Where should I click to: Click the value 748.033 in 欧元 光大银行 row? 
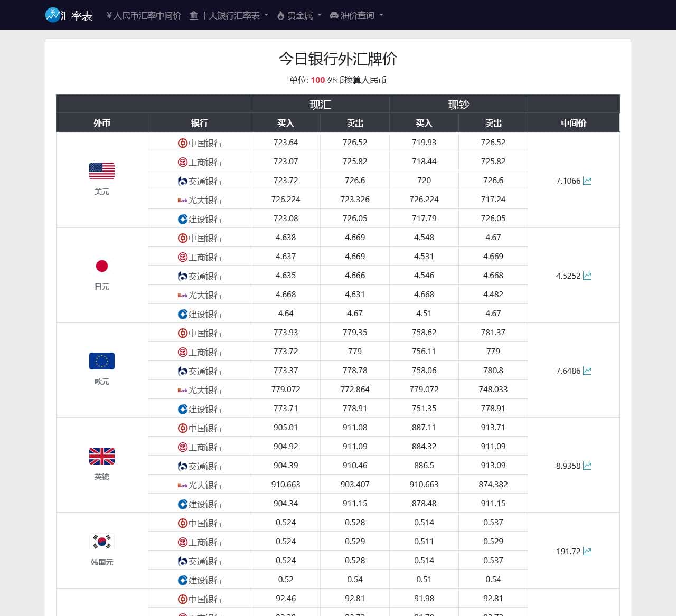click(493, 389)
